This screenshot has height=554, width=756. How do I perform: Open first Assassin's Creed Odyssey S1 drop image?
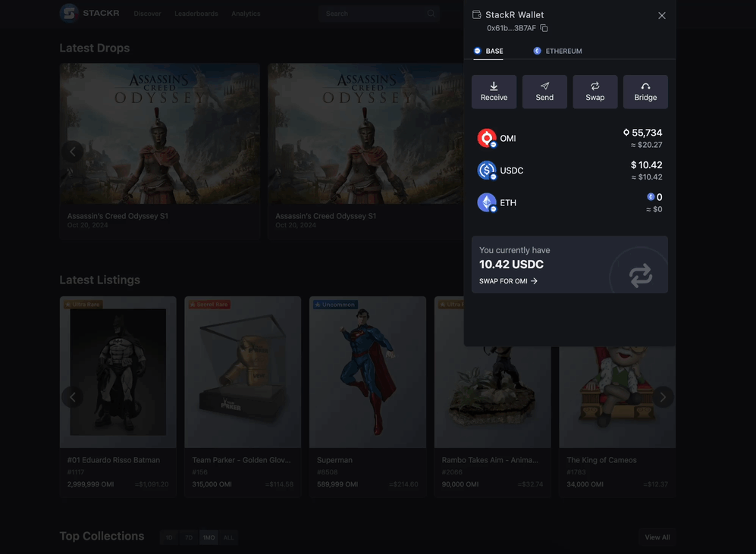point(159,133)
